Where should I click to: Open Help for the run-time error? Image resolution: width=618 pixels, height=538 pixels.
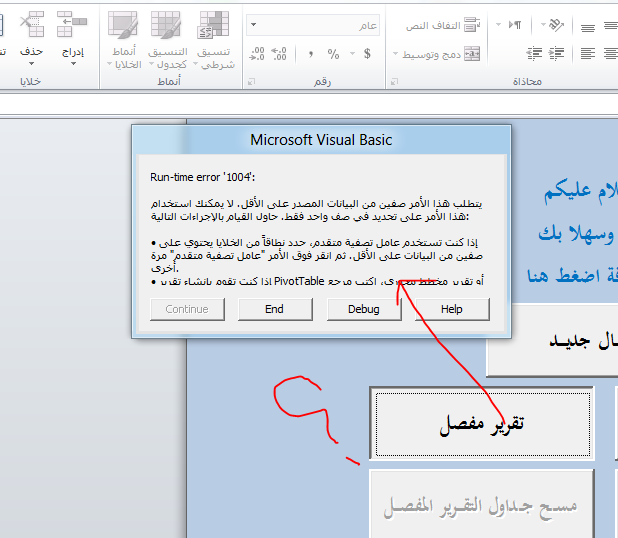(x=452, y=309)
